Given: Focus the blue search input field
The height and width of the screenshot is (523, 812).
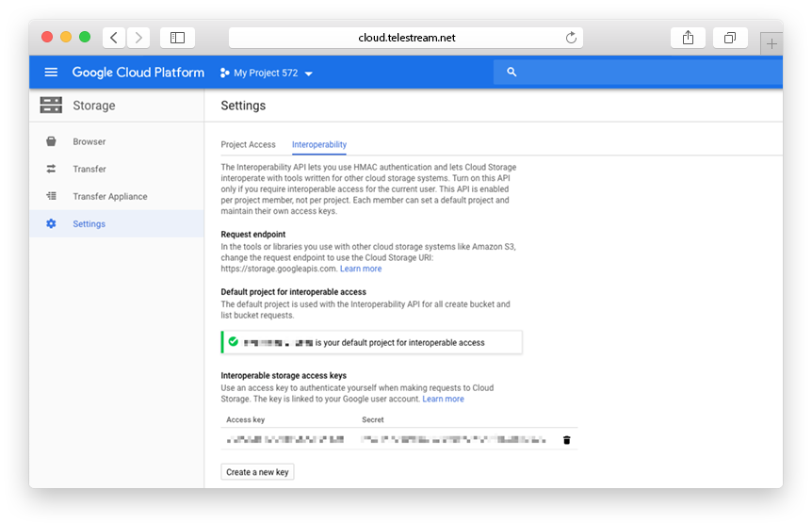Looking at the screenshot, I should tap(638, 72).
